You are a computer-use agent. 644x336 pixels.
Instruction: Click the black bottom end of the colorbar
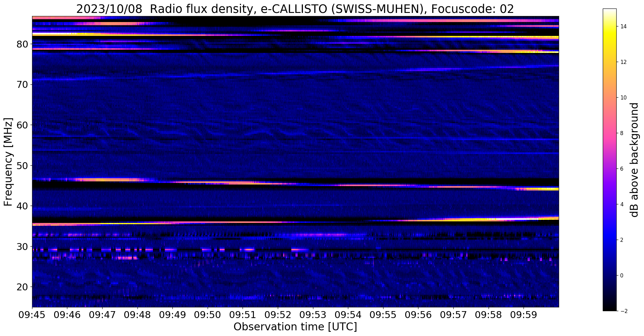tap(609, 307)
